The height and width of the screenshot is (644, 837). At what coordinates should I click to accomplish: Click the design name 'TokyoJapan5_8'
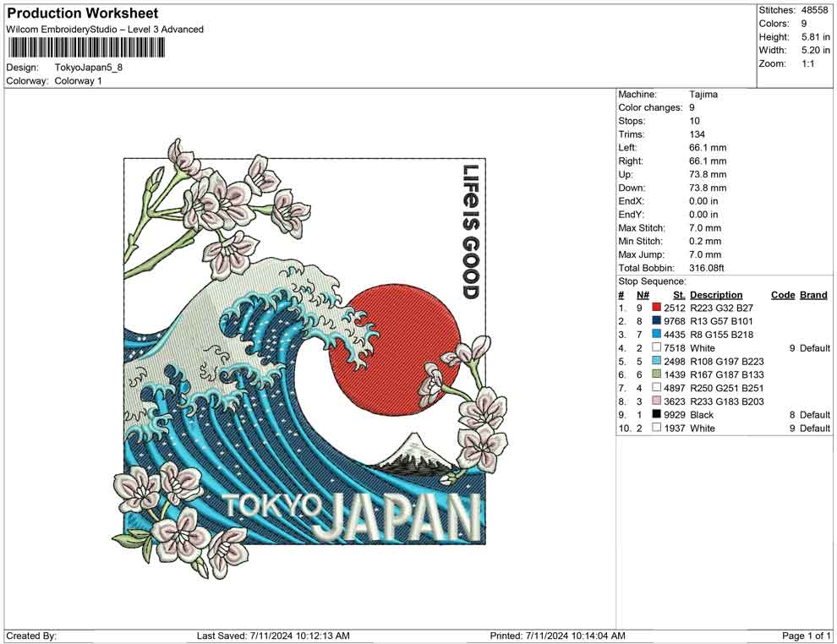89,68
